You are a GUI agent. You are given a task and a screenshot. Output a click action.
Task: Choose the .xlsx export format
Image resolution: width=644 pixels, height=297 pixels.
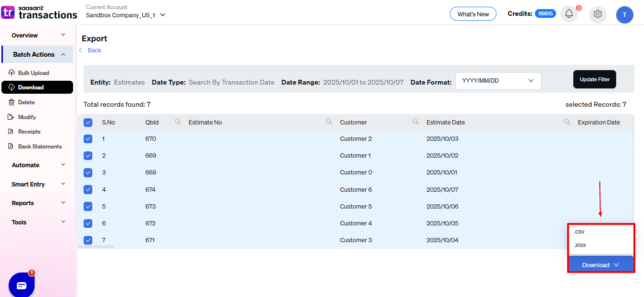coord(579,245)
